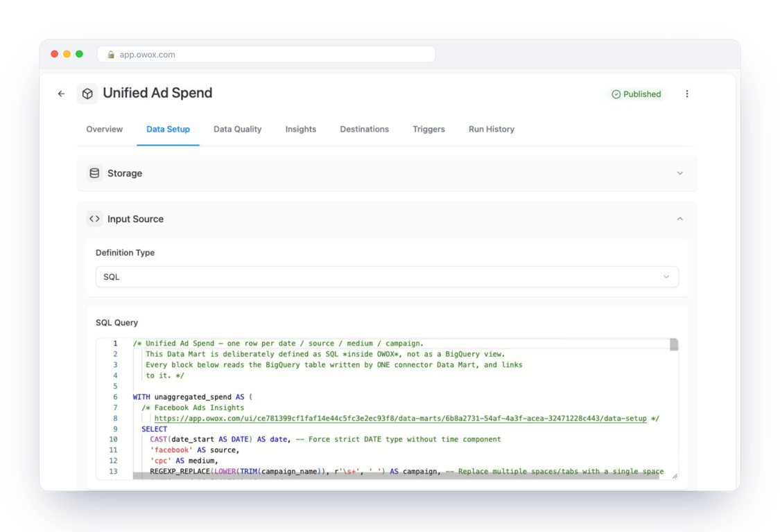Click the SQL editor vertical scrollbar thumb
Screen dimensions: 780x532
coord(674,344)
